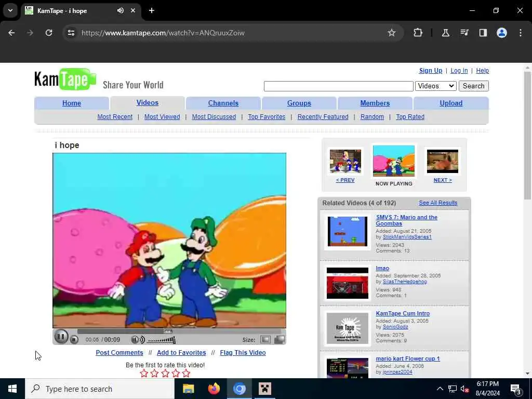Open the Upload tab

coord(451,103)
